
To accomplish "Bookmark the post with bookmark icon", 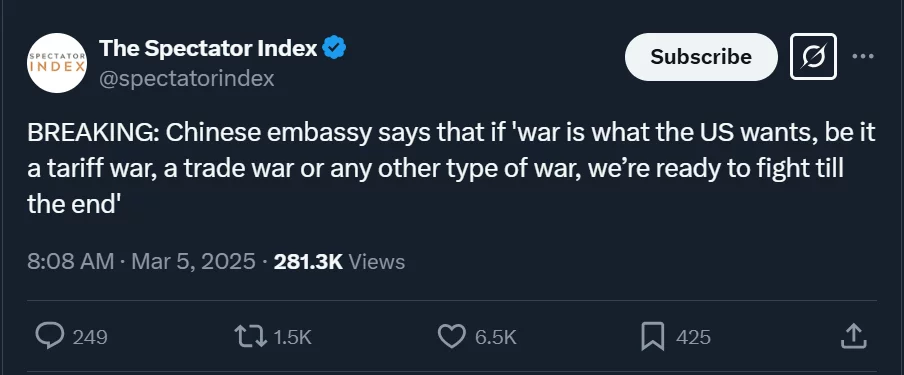I will pos(653,336).
